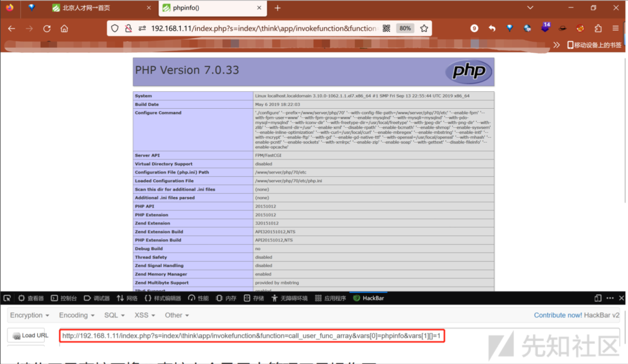Click the orange badge extension icon showing 9
The height and width of the screenshot is (364, 628).
474,28
